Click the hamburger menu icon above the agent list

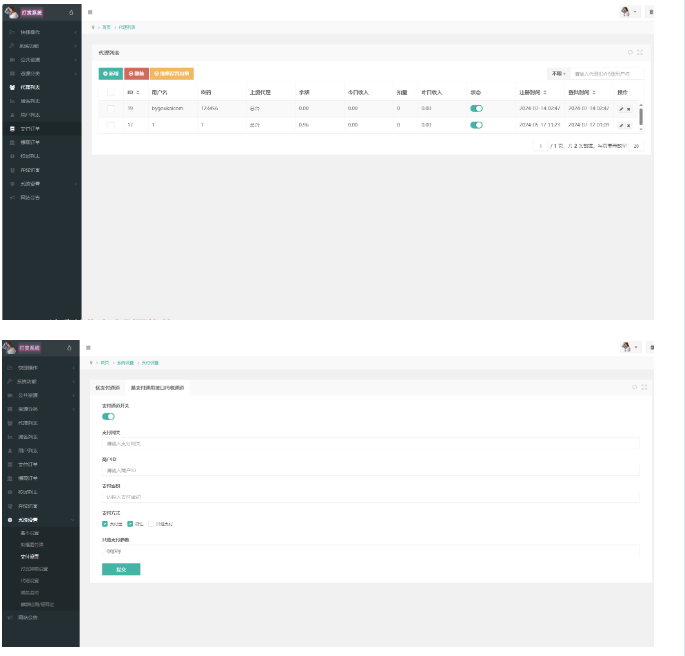(x=91, y=12)
